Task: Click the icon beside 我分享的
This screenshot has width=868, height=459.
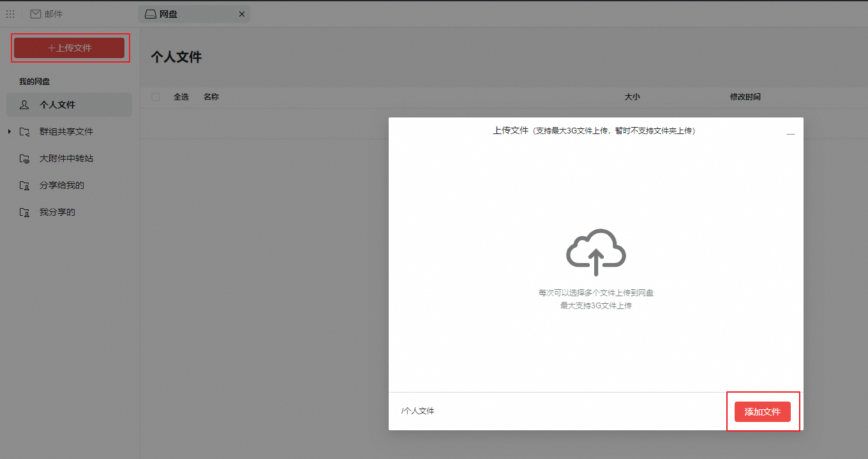Action: pyautogui.click(x=24, y=212)
